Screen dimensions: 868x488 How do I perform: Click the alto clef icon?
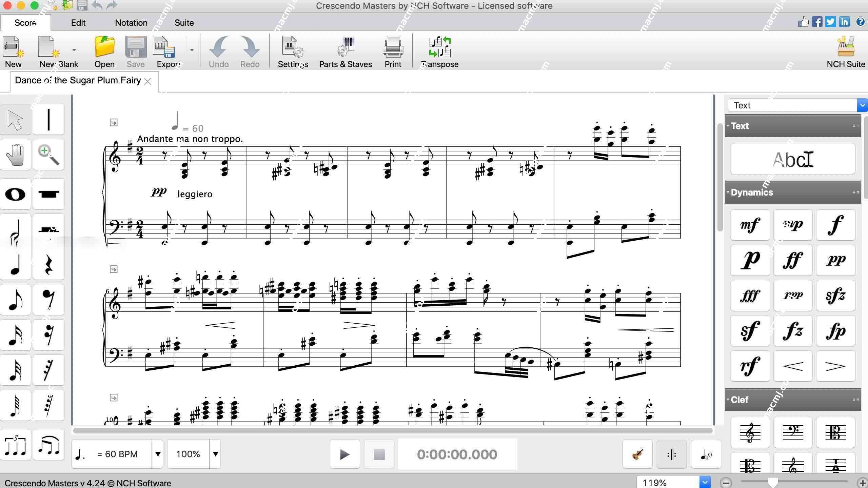[x=834, y=431]
